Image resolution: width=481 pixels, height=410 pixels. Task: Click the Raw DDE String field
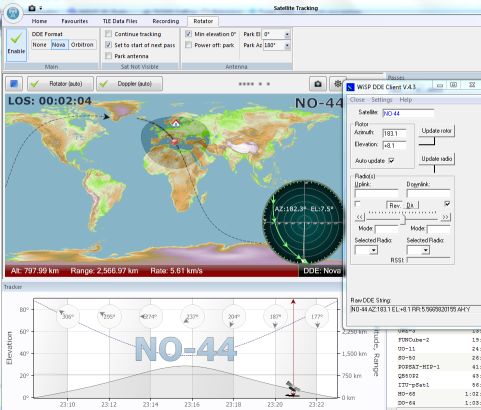point(415,309)
